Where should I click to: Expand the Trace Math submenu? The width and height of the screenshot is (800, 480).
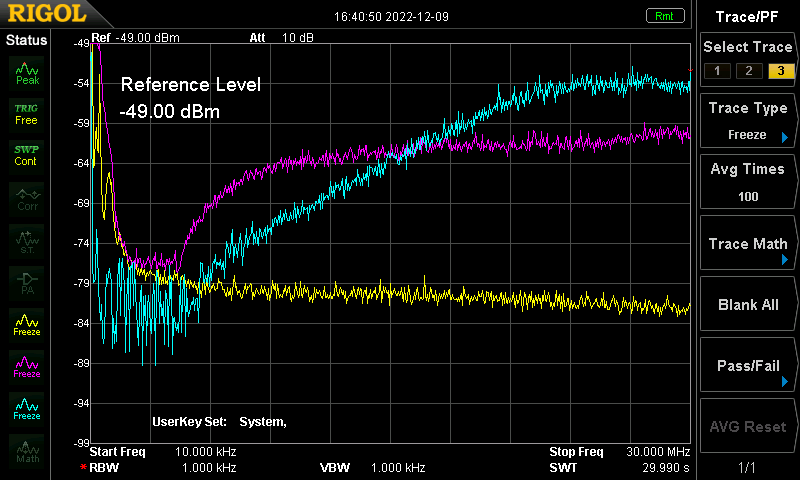(x=748, y=245)
